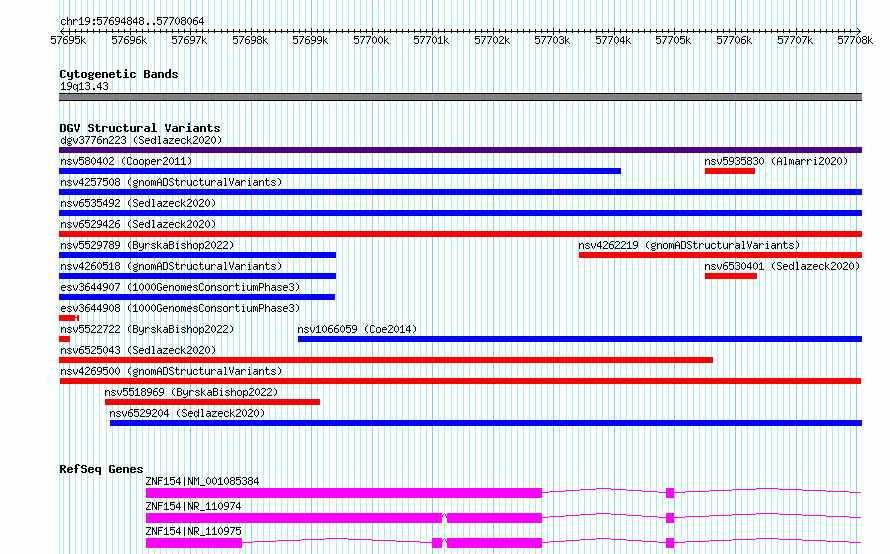
Task: Click the nsv580402 blue variant bar
Action: coord(340,171)
